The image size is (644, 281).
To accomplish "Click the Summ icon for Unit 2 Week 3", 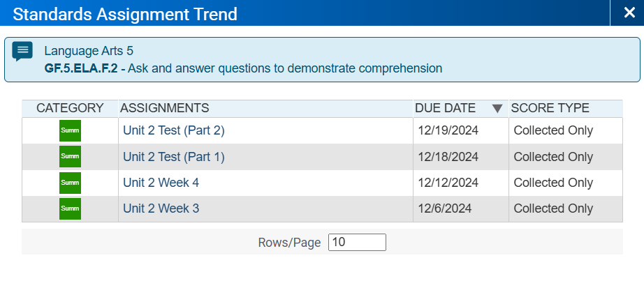I will pos(70,208).
